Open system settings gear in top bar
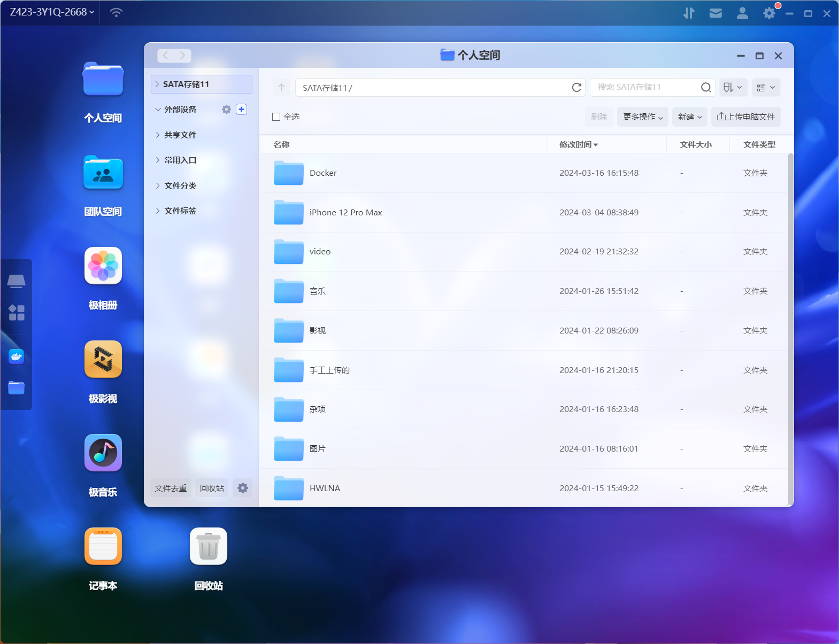Viewport: 839px width, 644px height. (769, 13)
